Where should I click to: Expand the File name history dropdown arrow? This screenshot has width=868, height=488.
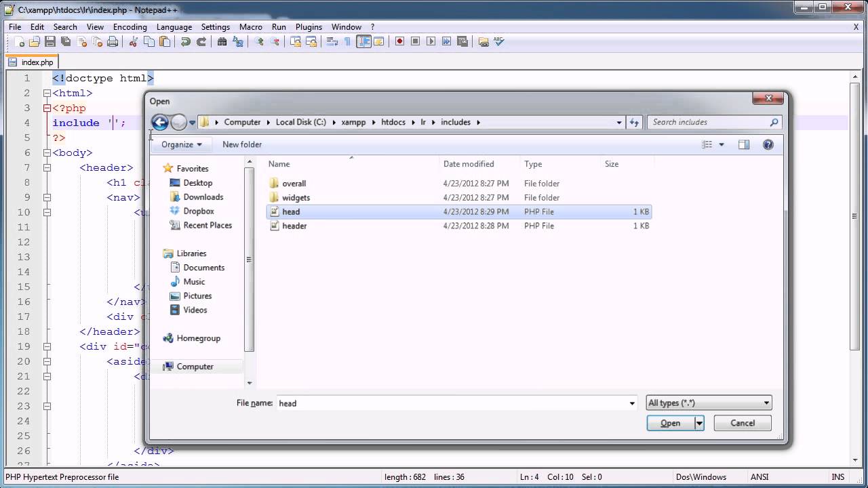tap(632, 403)
